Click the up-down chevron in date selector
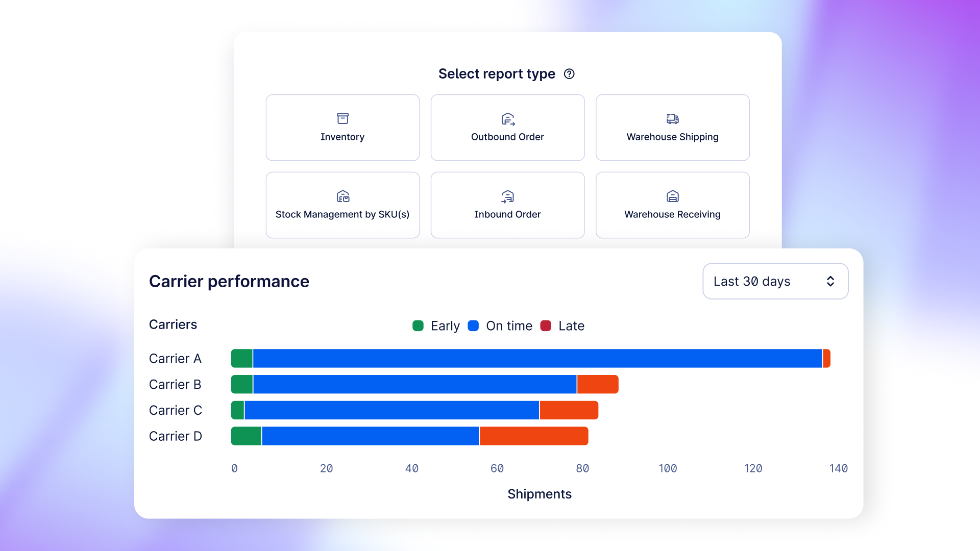The image size is (980, 551). pos(830,281)
